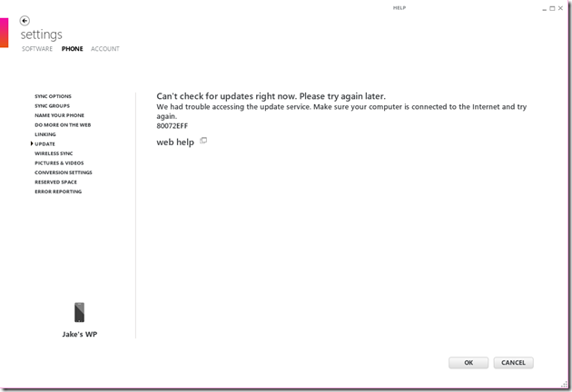Open the WIRELESS SYNC settings
The height and width of the screenshot is (392, 572).
(54, 153)
